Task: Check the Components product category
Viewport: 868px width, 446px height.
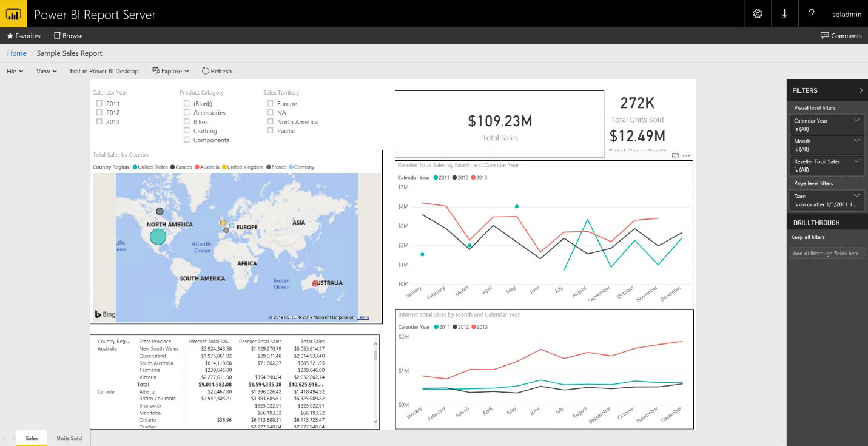Action: point(187,140)
